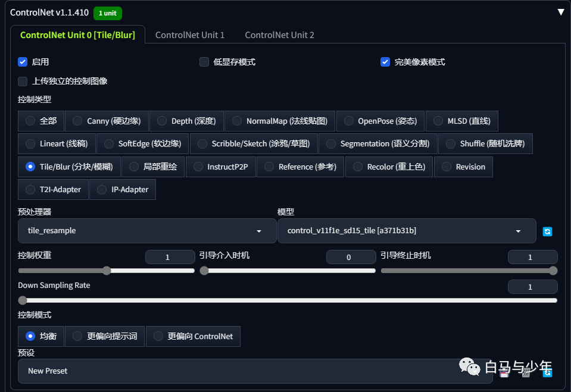The width and height of the screenshot is (571, 392).
Task: Click the Down Sampling Rate value field
Action: coord(532,287)
